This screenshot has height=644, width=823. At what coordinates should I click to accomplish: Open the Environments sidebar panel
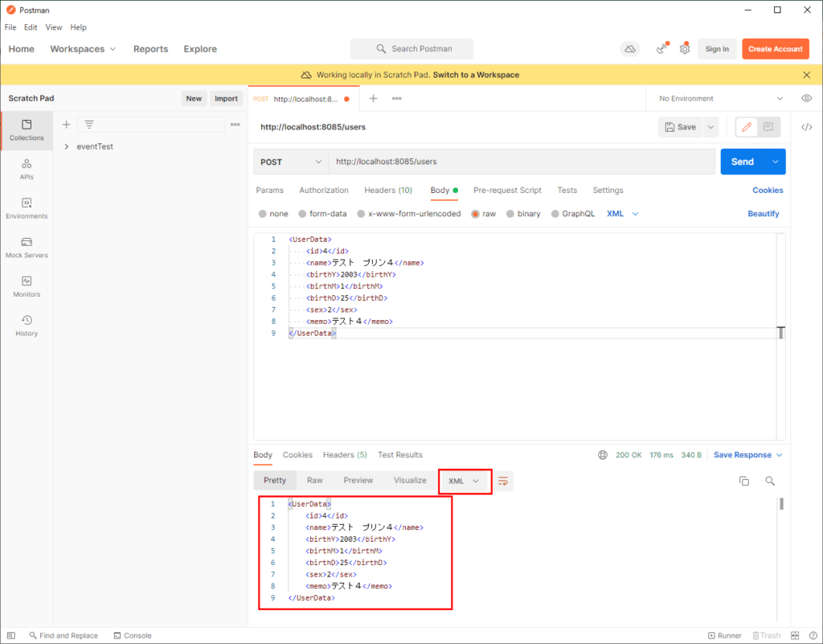point(27,208)
